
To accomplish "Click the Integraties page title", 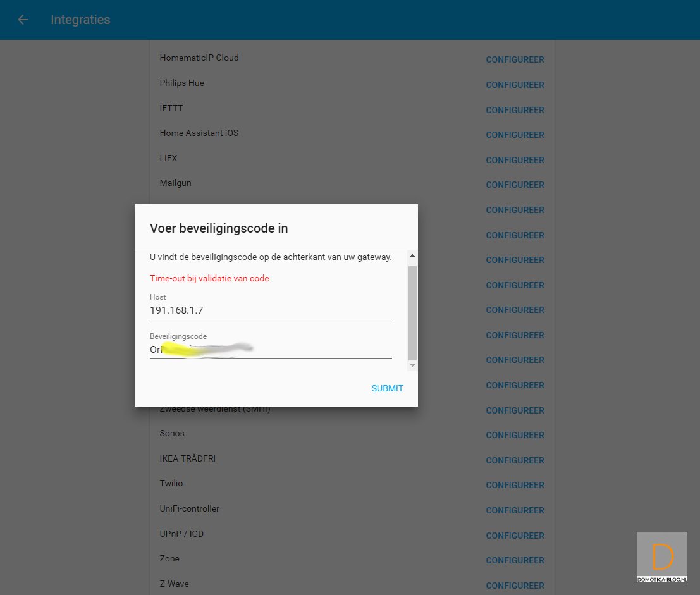I will 80,20.
